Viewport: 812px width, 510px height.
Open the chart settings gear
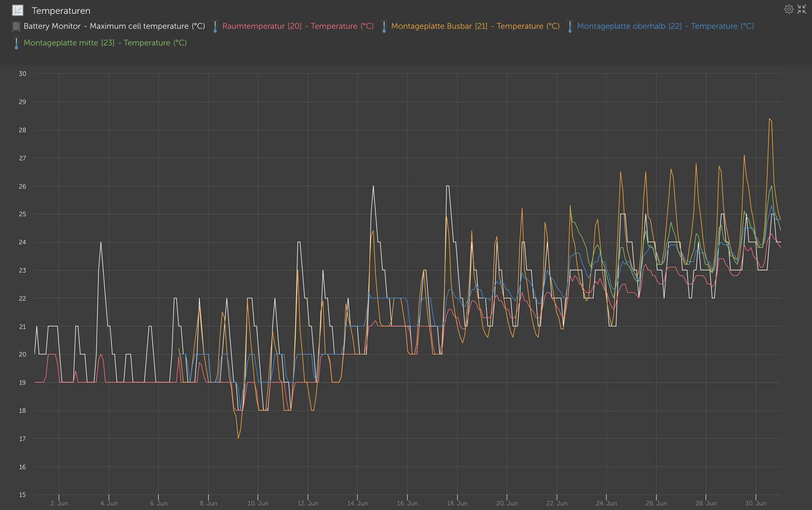pos(789,9)
